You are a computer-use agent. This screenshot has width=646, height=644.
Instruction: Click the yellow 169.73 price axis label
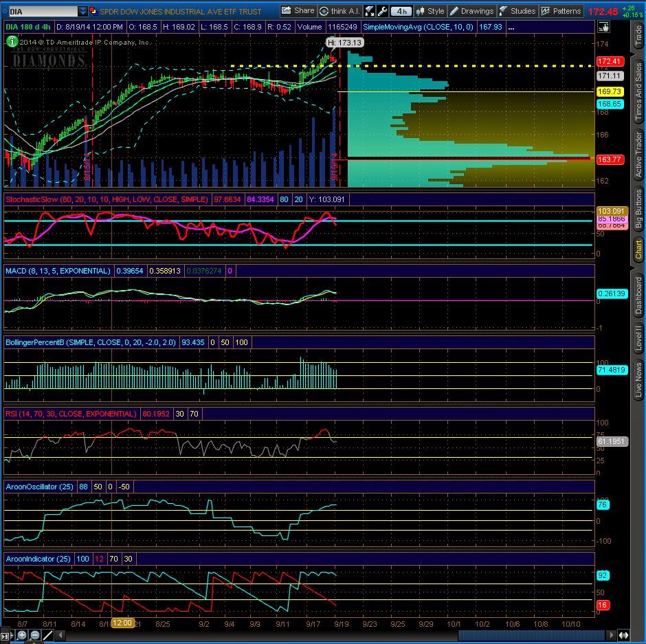pyautogui.click(x=610, y=91)
